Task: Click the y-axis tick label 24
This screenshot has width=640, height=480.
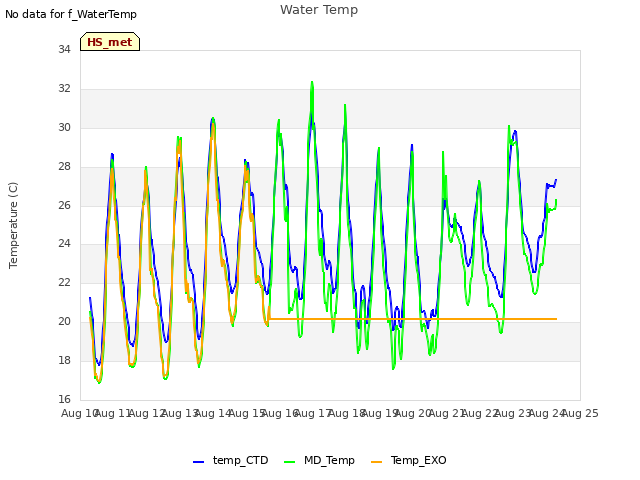Action: pos(64,244)
